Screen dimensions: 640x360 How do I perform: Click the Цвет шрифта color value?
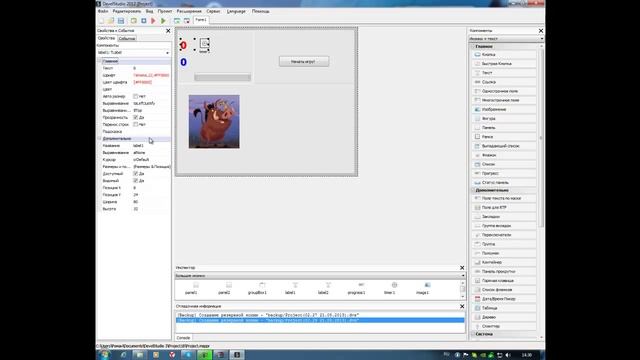pyautogui.click(x=143, y=82)
